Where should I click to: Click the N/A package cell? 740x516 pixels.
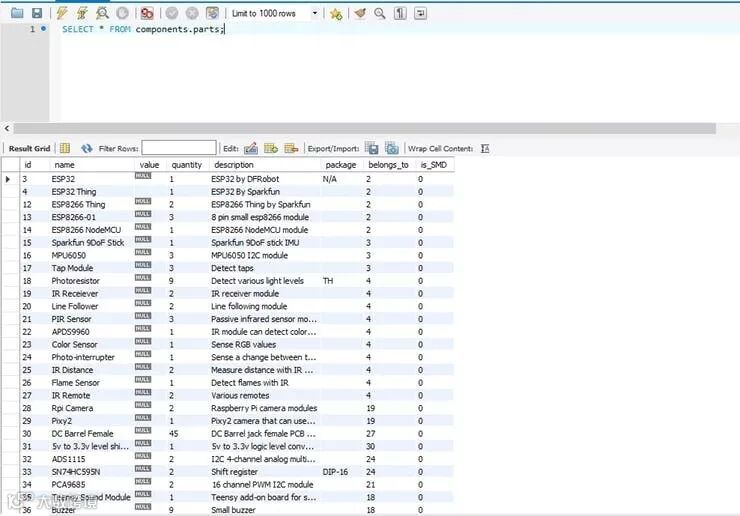click(330, 179)
